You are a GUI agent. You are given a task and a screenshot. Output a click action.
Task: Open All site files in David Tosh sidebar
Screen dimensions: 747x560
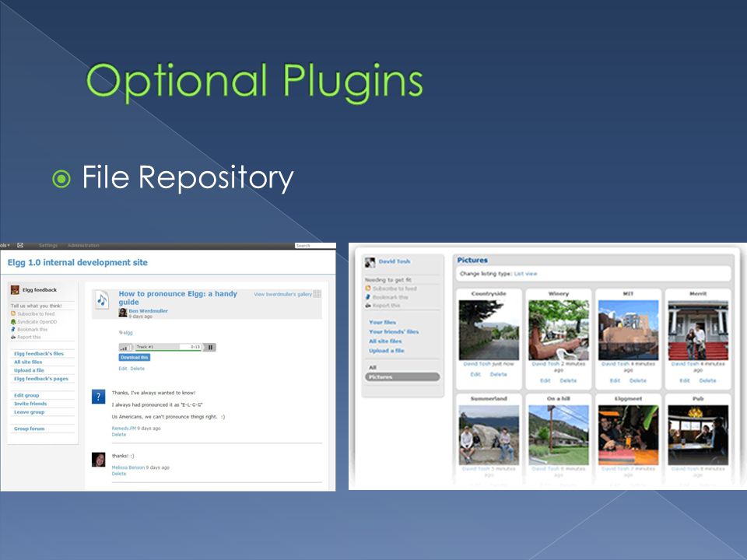[x=385, y=341]
